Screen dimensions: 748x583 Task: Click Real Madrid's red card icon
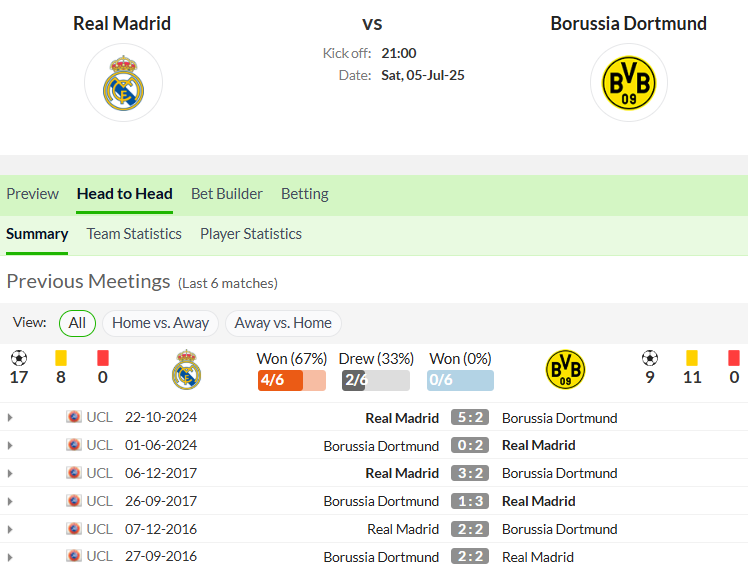[x=103, y=358]
